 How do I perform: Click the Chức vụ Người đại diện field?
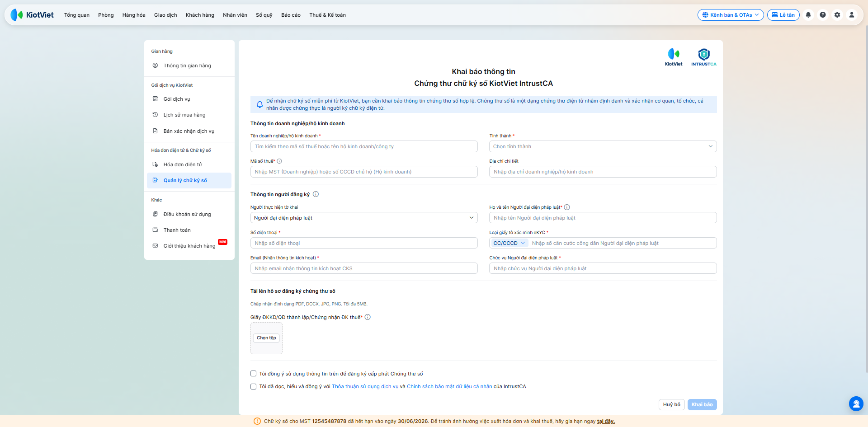click(603, 268)
